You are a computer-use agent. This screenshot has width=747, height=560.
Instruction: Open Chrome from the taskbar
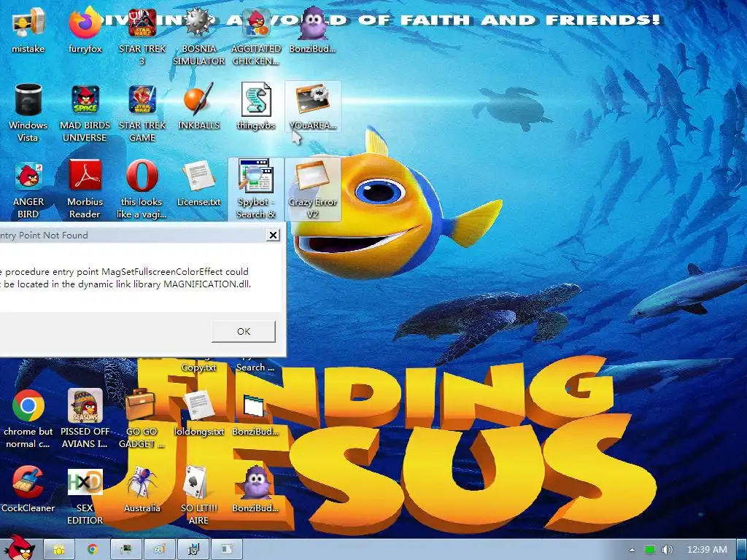(93, 550)
